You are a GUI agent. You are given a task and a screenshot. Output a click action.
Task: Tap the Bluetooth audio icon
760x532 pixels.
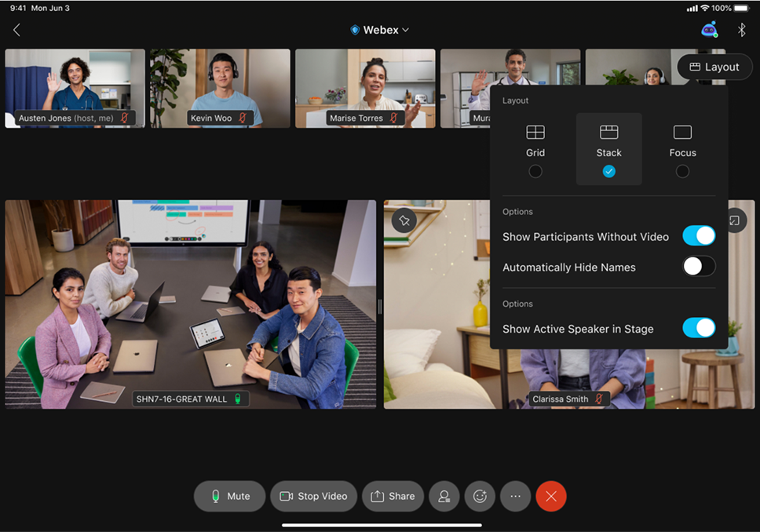pyautogui.click(x=741, y=30)
